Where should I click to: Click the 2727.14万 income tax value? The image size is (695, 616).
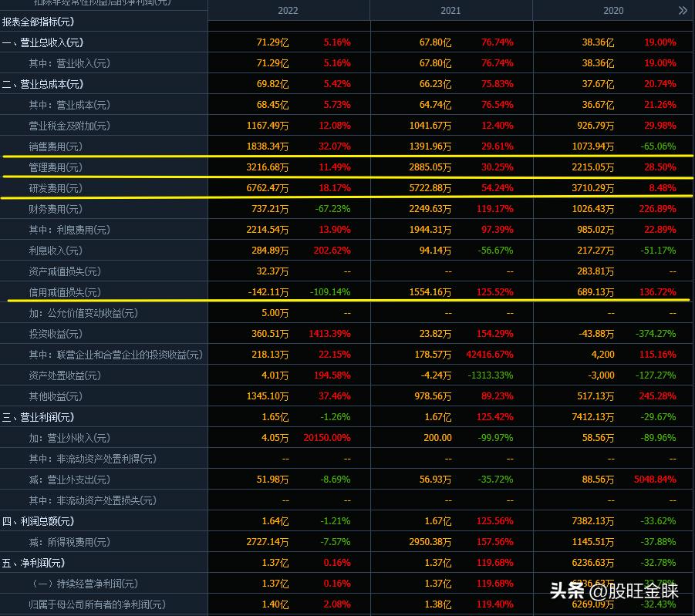pos(267,543)
